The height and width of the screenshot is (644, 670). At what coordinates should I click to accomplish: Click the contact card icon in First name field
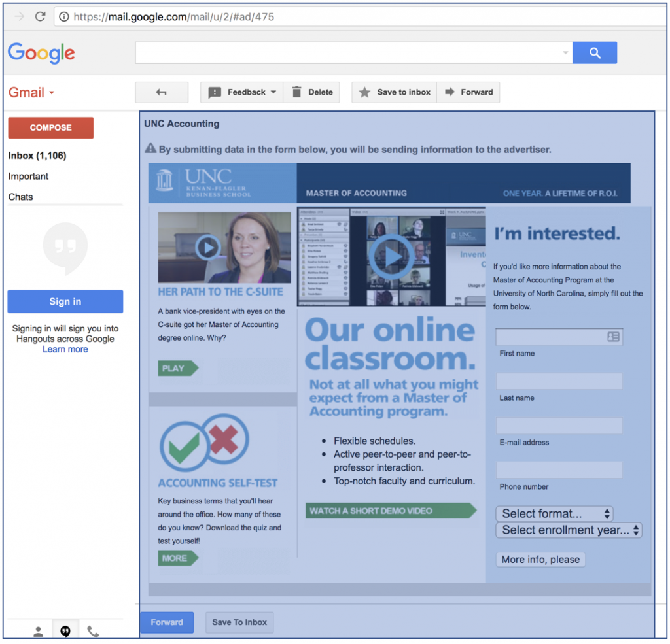[x=612, y=336]
